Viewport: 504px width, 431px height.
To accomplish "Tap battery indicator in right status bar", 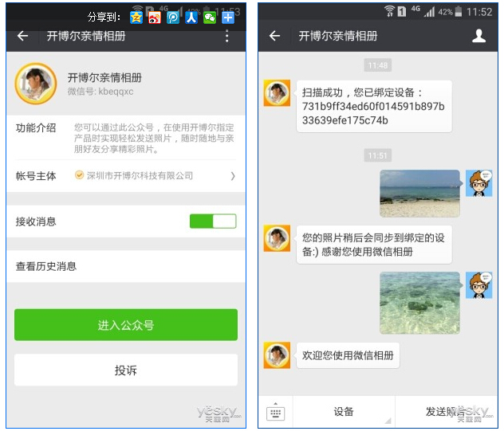I will pyautogui.click(x=459, y=12).
